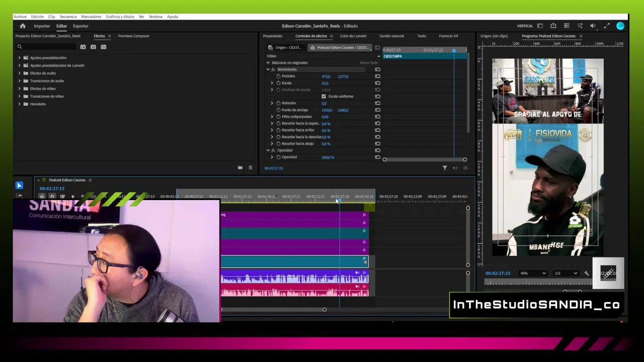Click the VERTICAL workspace label
The height and width of the screenshot is (362, 644).
tap(525, 26)
